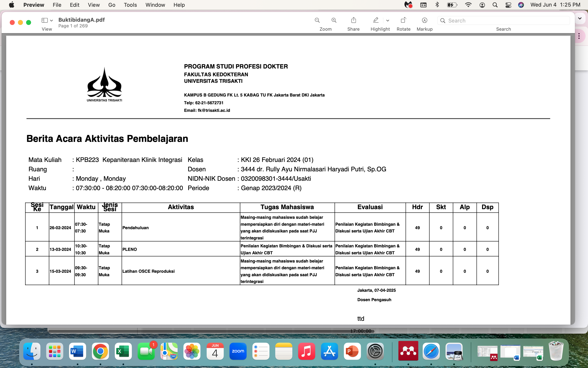The width and height of the screenshot is (588, 368).
Task: Open the Edit menu
Action: coord(75,5)
